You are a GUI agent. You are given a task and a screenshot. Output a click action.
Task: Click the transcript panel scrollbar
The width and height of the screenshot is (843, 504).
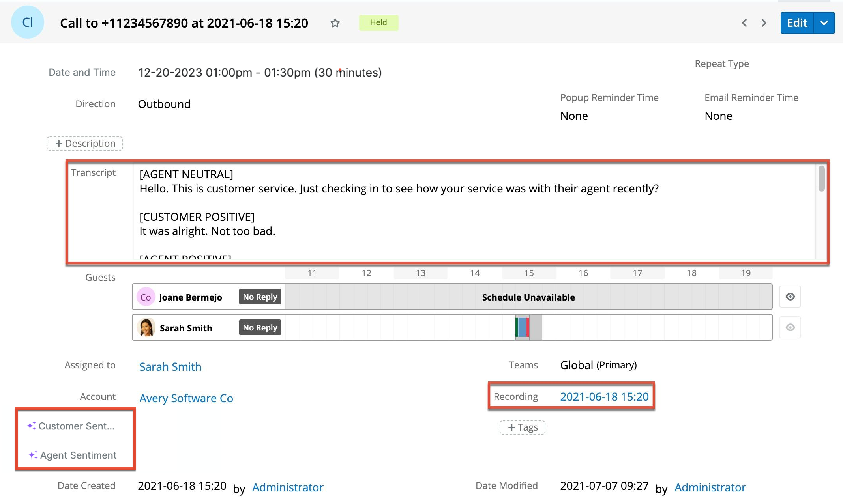pyautogui.click(x=821, y=179)
